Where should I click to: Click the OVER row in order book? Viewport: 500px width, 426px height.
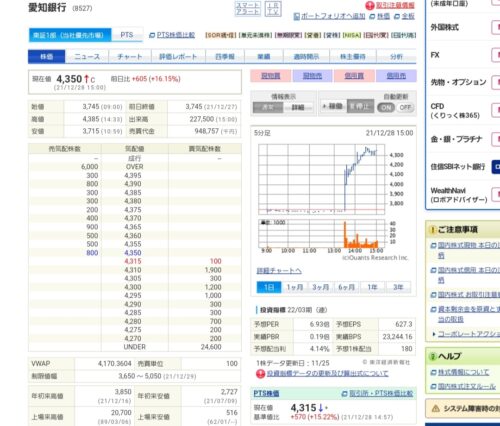[135, 167]
